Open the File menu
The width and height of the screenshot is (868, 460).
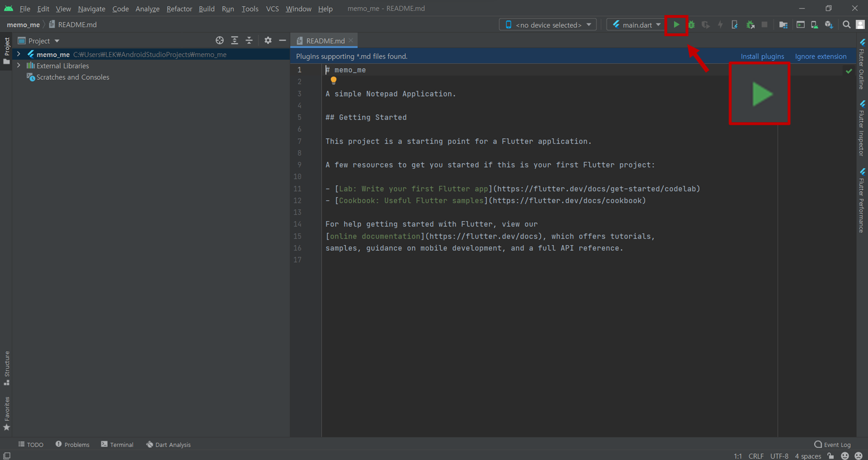coord(24,8)
